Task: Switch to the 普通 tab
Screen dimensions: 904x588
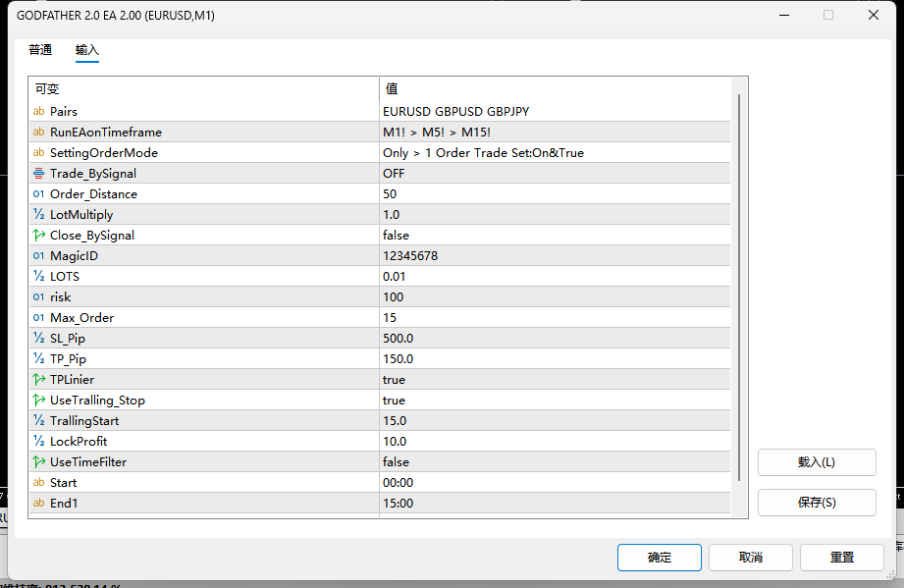Action: pos(40,50)
